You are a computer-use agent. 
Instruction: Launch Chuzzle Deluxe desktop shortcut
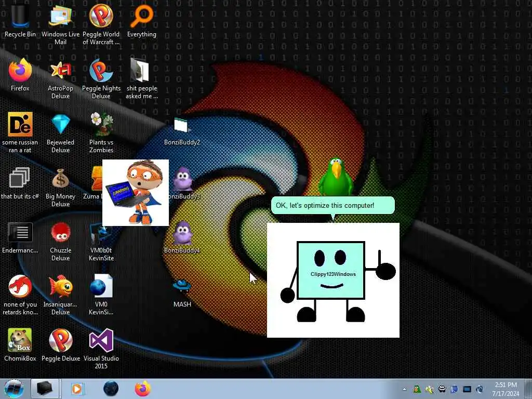point(60,241)
